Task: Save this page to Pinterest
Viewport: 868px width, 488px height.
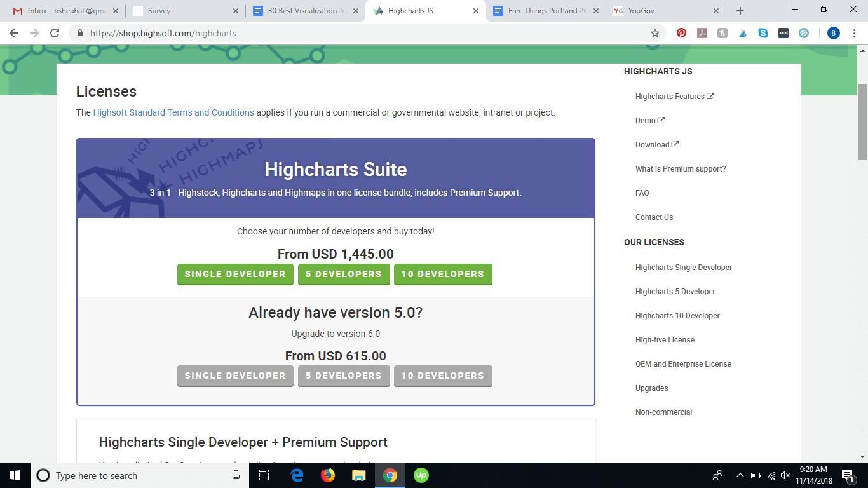Action: pos(681,32)
